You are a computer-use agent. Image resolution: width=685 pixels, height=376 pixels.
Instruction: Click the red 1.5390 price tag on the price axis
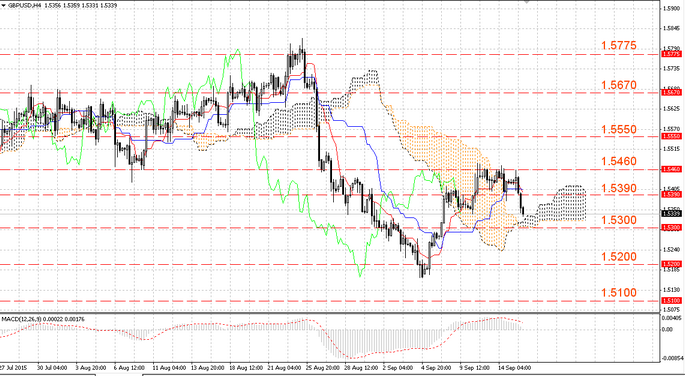[x=671, y=194]
